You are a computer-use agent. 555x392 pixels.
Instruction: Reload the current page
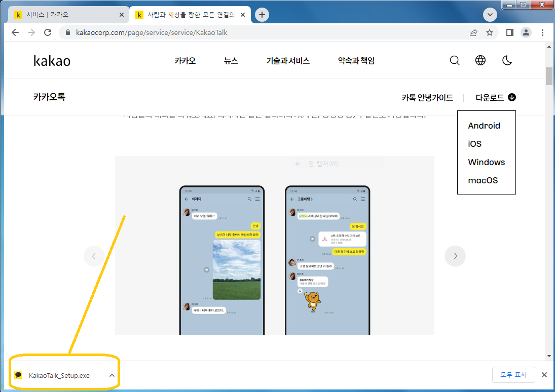[48, 32]
